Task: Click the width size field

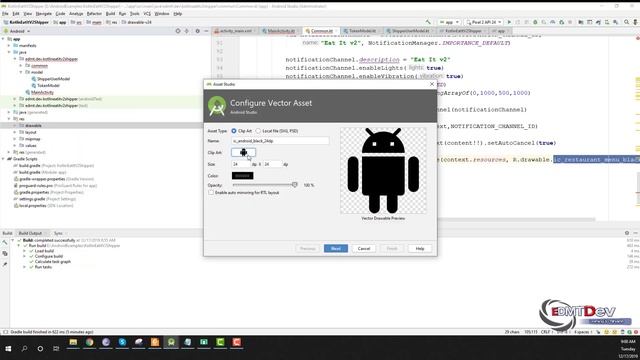Action: [x=241, y=164]
